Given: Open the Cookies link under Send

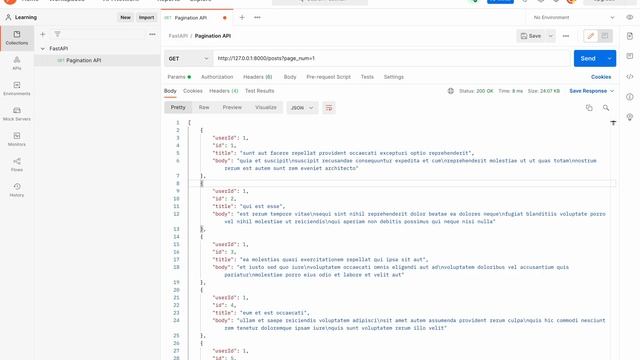Looking at the screenshot, I should tap(601, 77).
